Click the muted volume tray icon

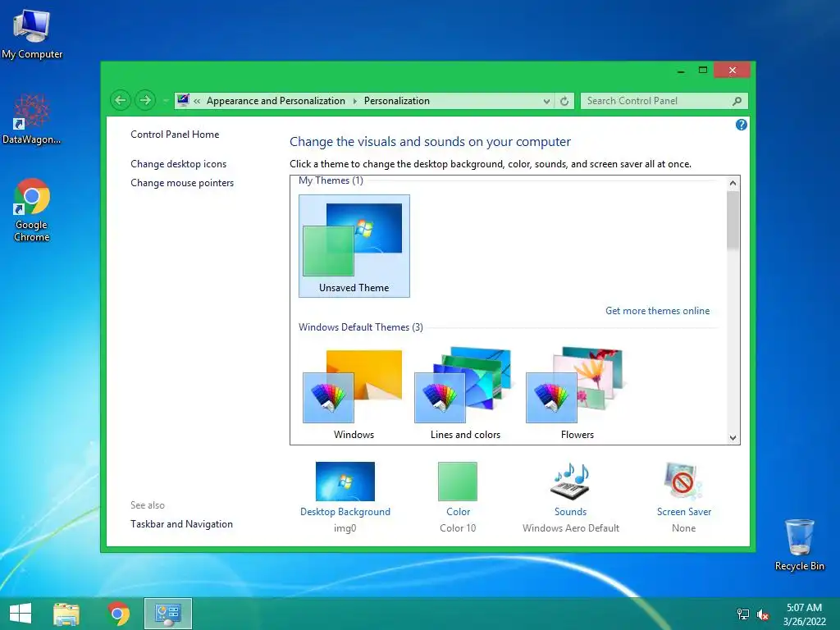(x=763, y=614)
